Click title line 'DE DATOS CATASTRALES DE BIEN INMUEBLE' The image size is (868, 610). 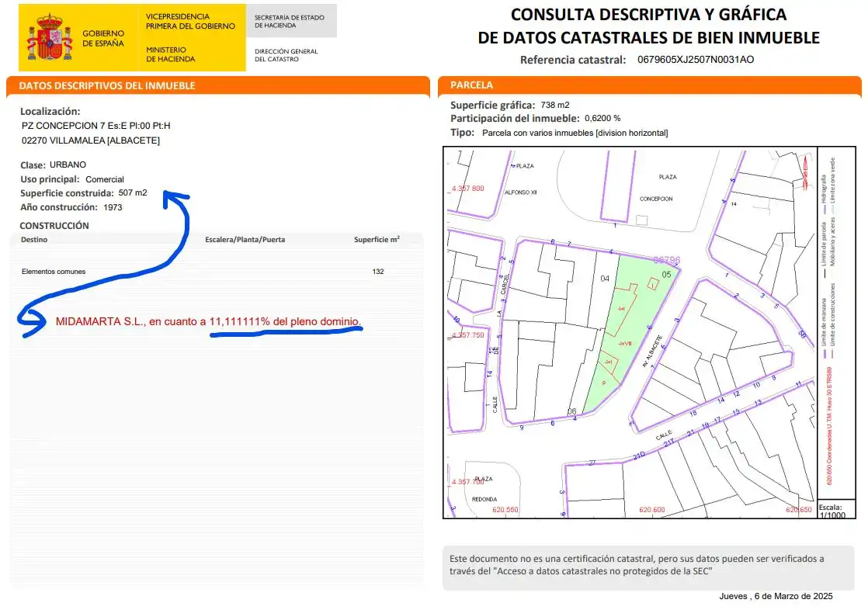(649, 38)
